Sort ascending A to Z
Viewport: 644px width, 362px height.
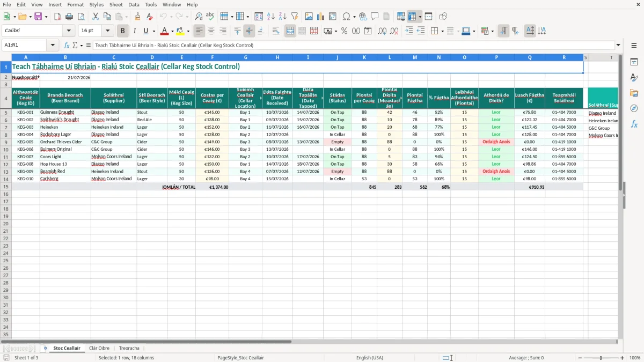271,17
